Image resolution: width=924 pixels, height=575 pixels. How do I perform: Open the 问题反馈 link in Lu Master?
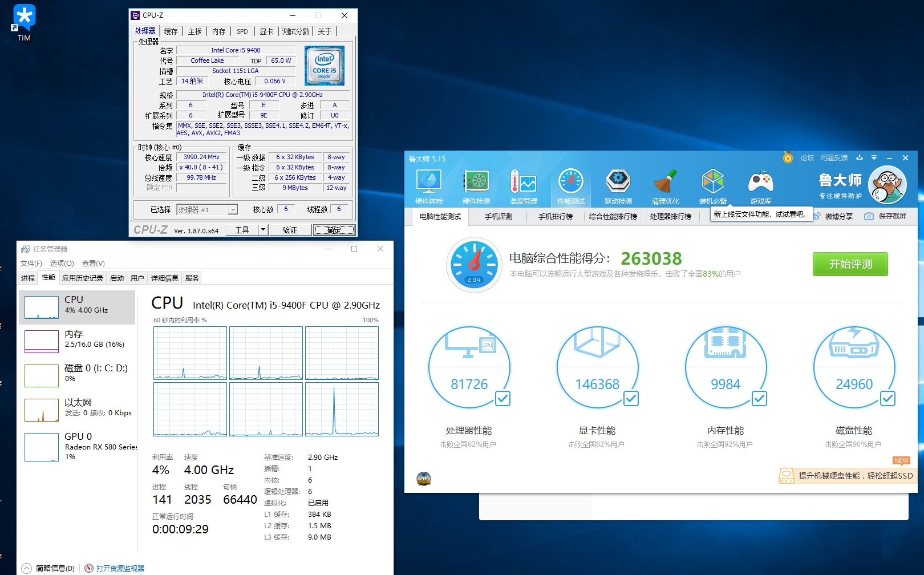(834, 158)
